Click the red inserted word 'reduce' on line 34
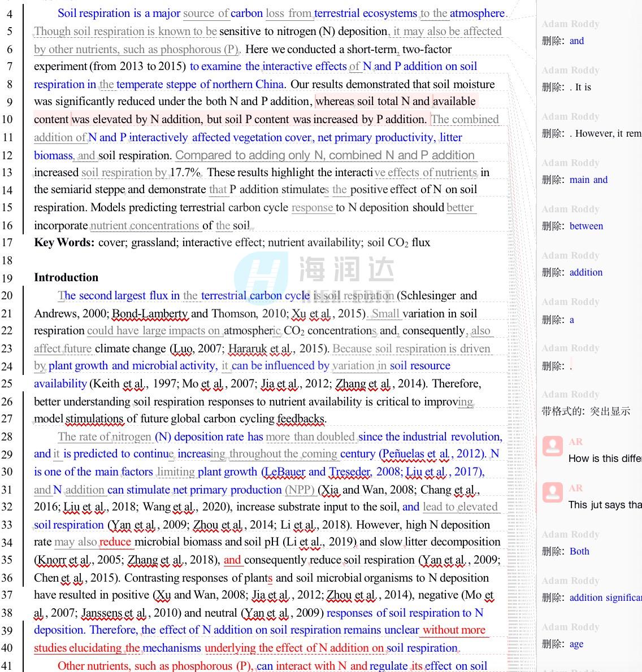The width and height of the screenshot is (642, 672). [115, 542]
